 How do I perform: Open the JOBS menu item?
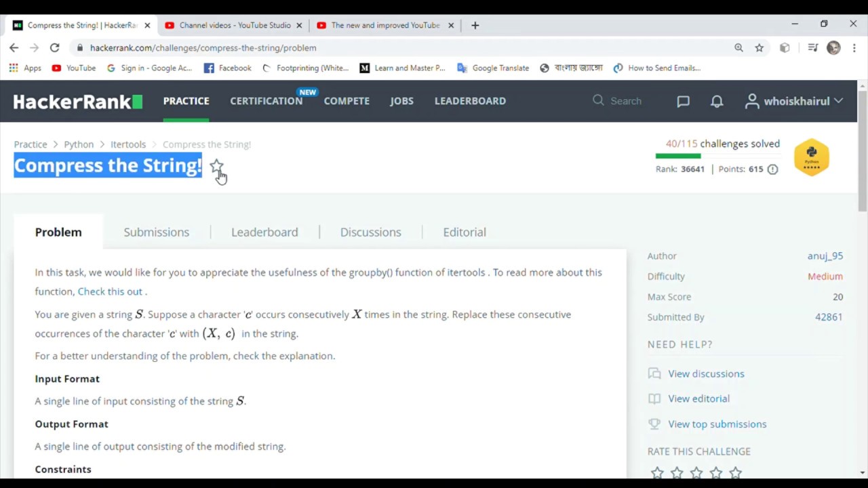coord(401,101)
